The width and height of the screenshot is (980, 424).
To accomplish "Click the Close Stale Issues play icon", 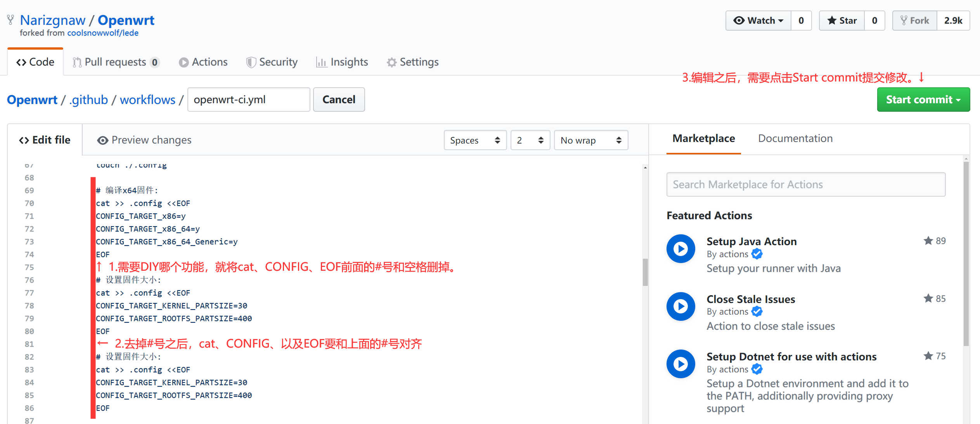I will [x=680, y=306].
